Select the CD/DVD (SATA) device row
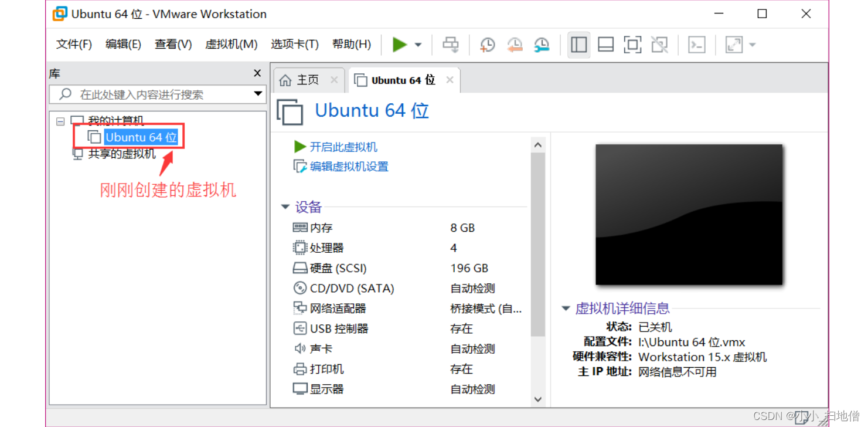The width and height of the screenshot is (868, 427). tap(409, 288)
